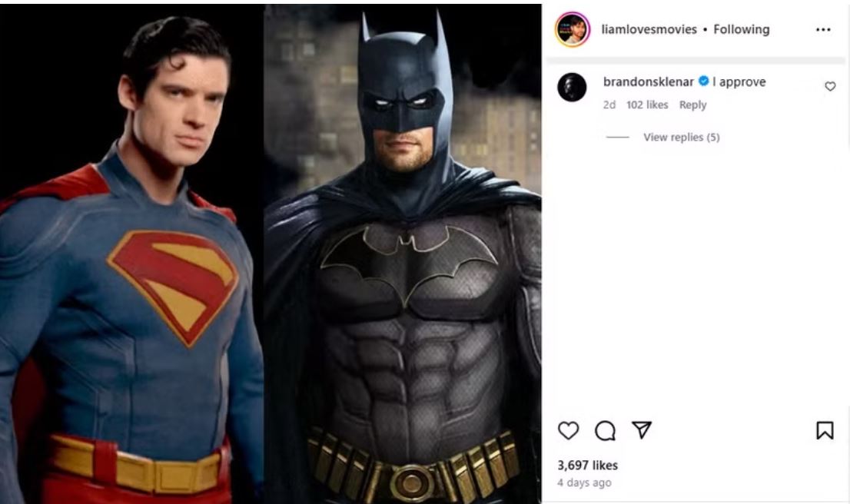850x504 pixels.
Task: Open brandonsklenar's profile picture
Action: (x=572, y=88)
